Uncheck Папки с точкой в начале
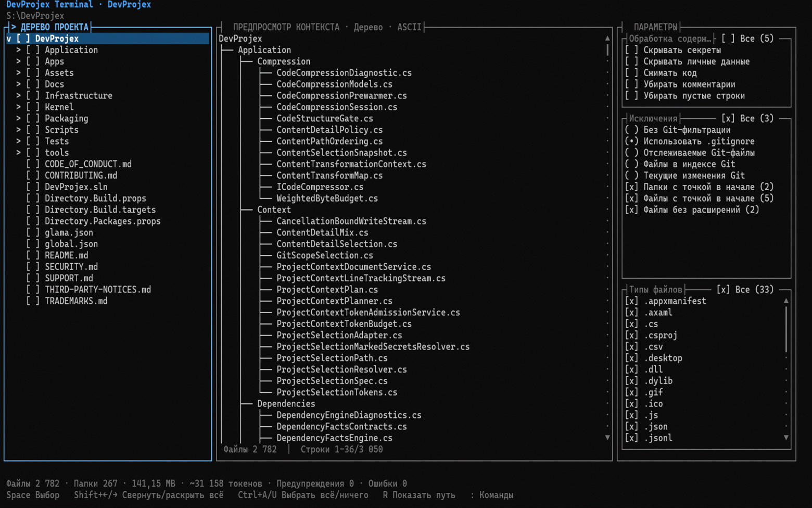 pyautogui.click(x=631, y=187)
